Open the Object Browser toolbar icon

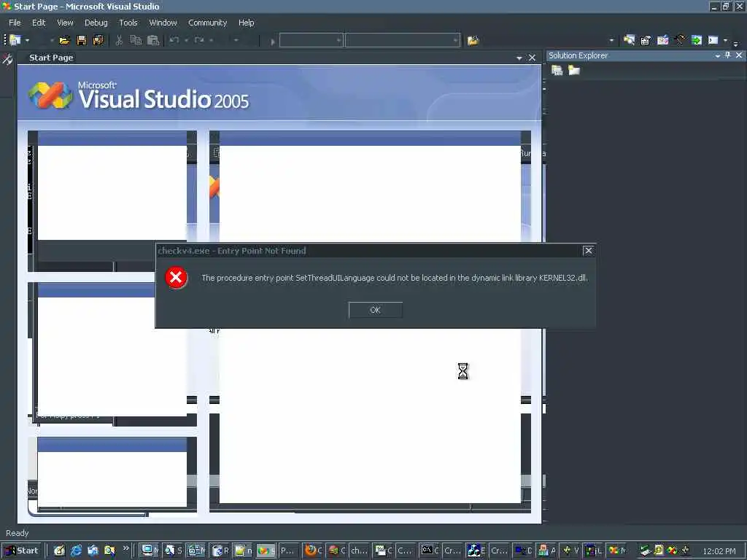662,41
